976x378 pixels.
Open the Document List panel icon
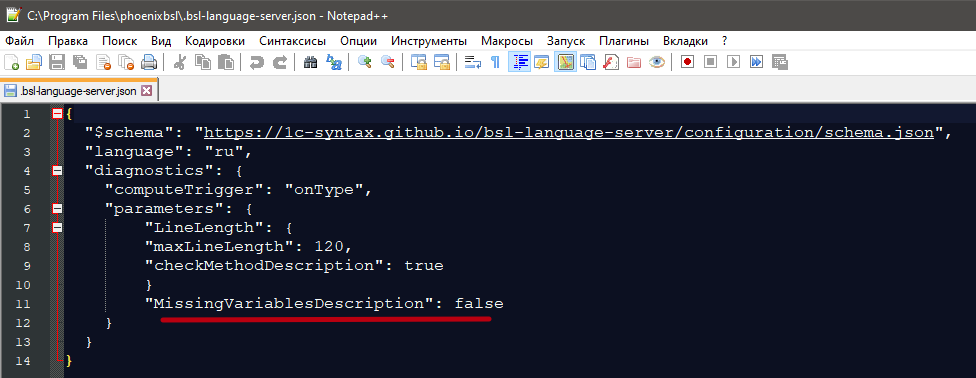(x=588, y=62)
